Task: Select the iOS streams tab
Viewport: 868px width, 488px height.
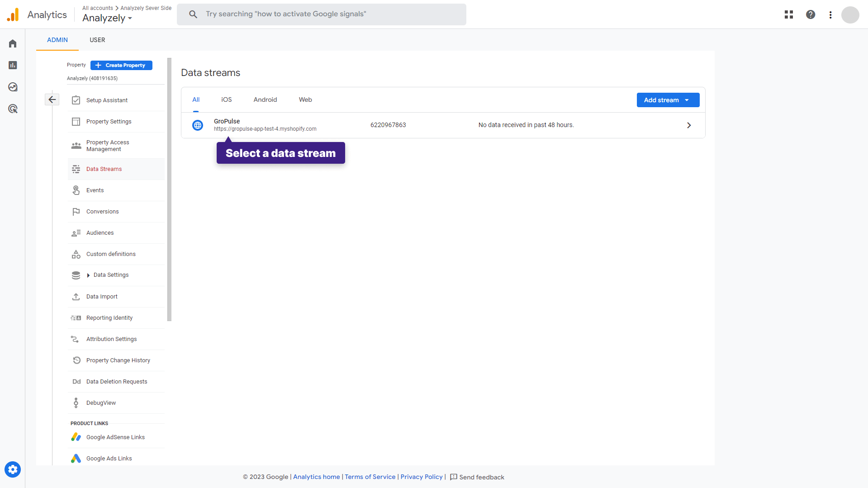Action: tap(227, 99)
